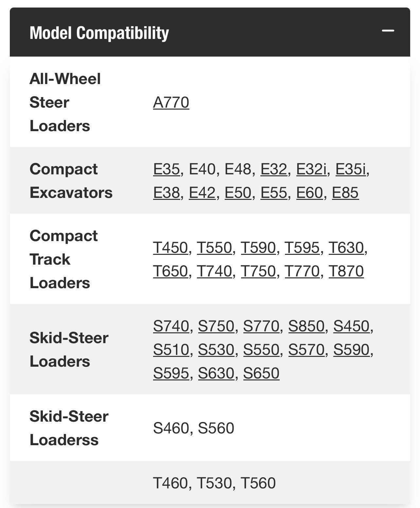Screen dimensions: 420x508
Task: Open the S510 skid-steer link
Action: (171, 350)
